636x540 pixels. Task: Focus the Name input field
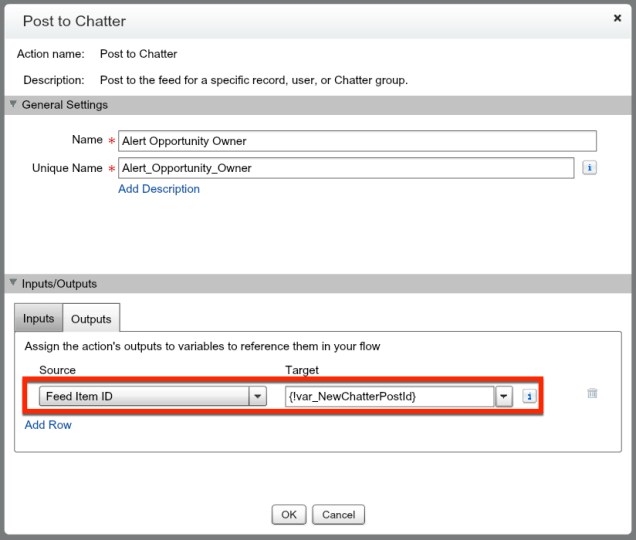pyautogui.click(x=357, y=141)
